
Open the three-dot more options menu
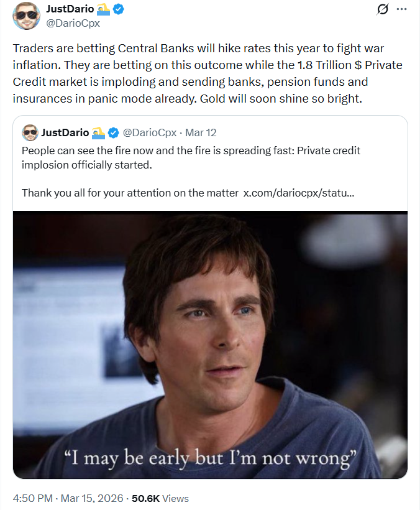pyautogui.click(x=402, y=9)
